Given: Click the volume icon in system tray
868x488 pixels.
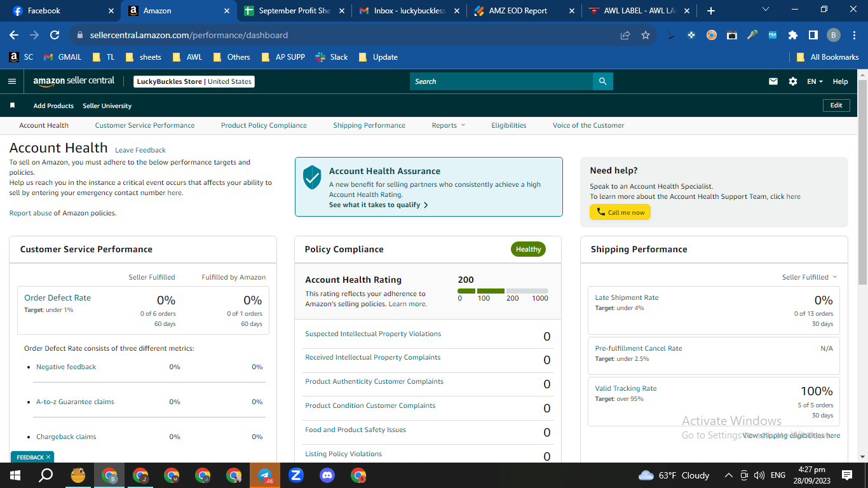Looking at the screenshot, I should click(759, 475).
